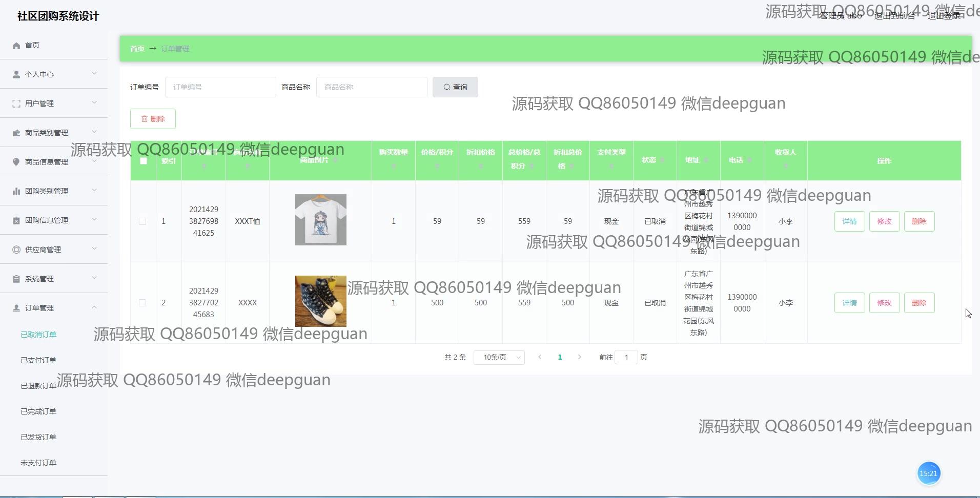Toggle the select-all checkbox in table header
980x498 pixels.
click(x=144, y=161)
